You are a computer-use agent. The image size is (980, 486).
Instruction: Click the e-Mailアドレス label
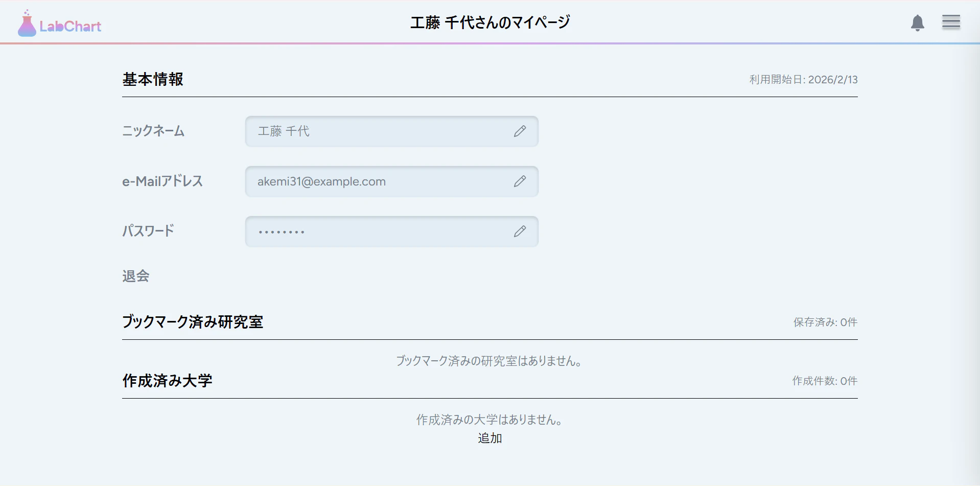coord(162,181)
